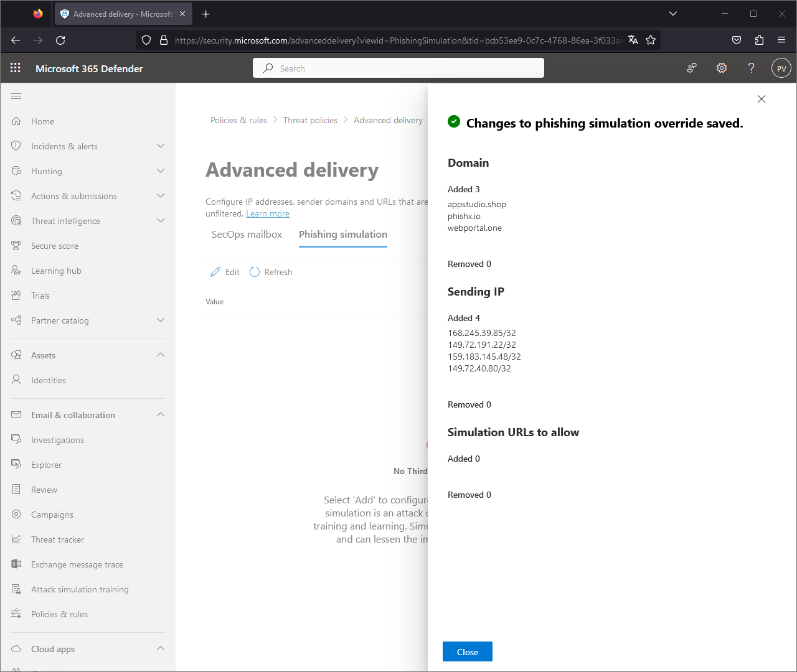This screenshot has height=672, width=797.
Task: Open the Firefox application menu
Action: coord(781,40)
